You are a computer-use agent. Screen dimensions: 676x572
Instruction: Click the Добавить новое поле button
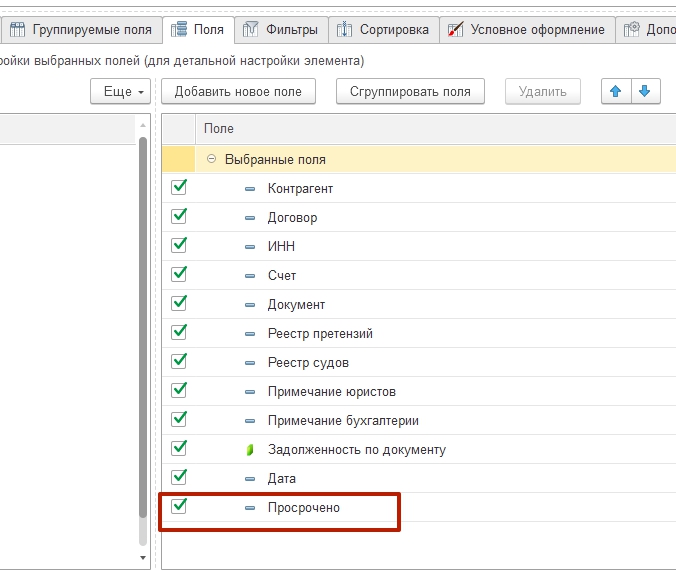pos(238,92)
